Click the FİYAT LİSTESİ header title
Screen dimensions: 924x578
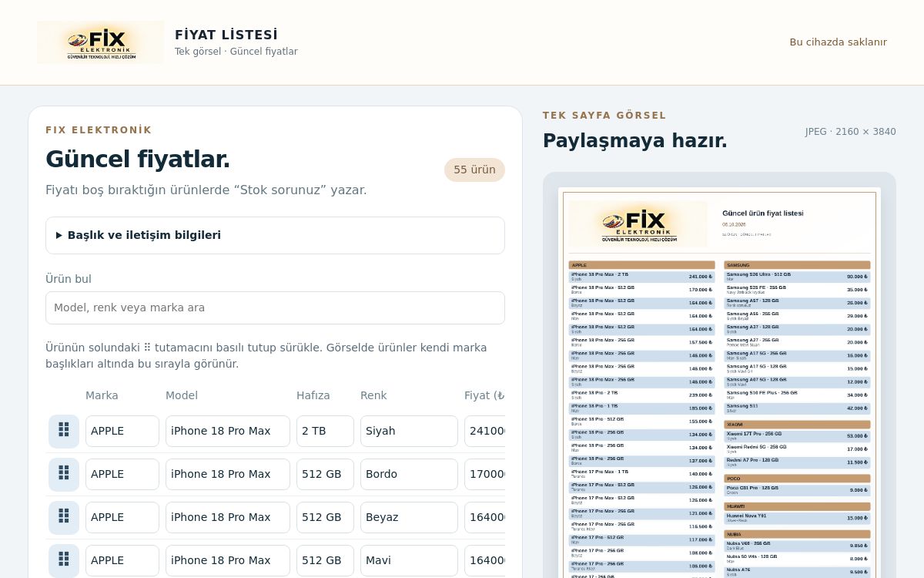tap(226, 35)
